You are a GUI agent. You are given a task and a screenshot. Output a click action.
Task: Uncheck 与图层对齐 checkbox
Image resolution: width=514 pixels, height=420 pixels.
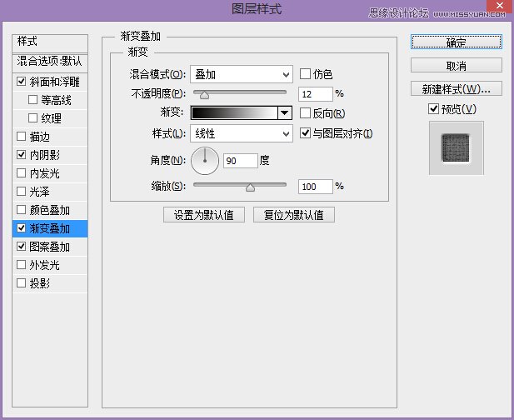tap(305, 133)
